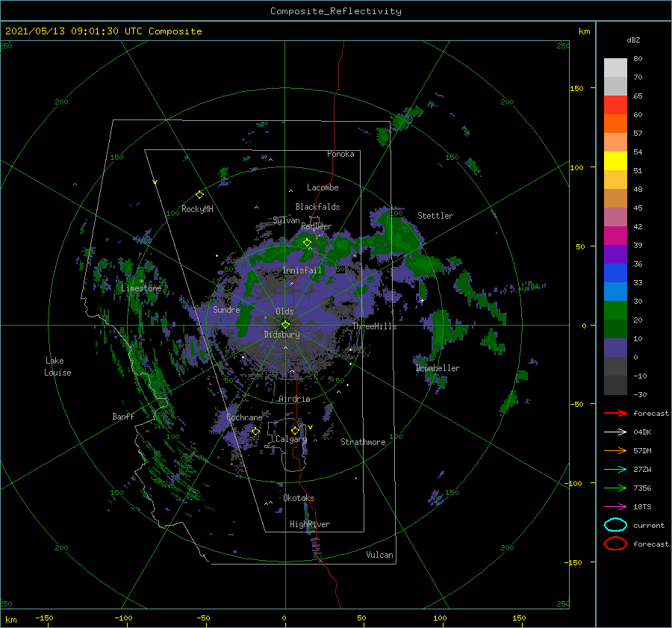Click the Airdrie city label

point(294,399)
